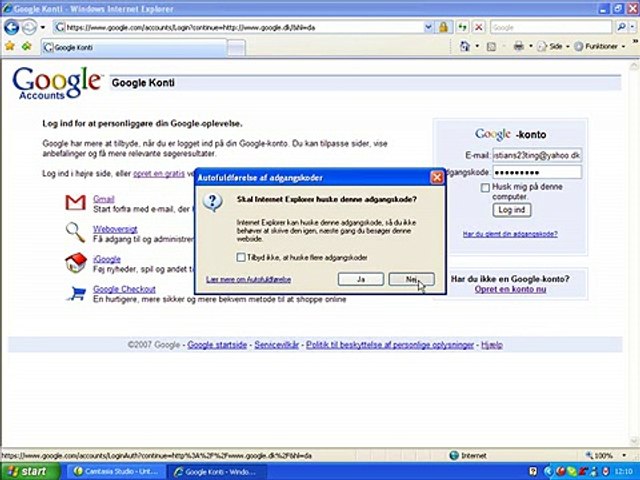Screen dimensions: 640x480
Task: Click the page scrollbar down arrow
Action: [635, 441]
